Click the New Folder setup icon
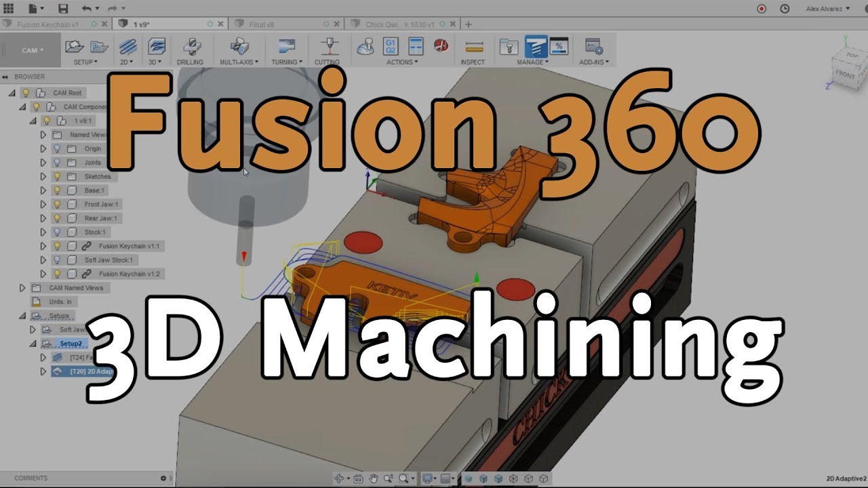868x488 pixels. [x=100, y=47]
